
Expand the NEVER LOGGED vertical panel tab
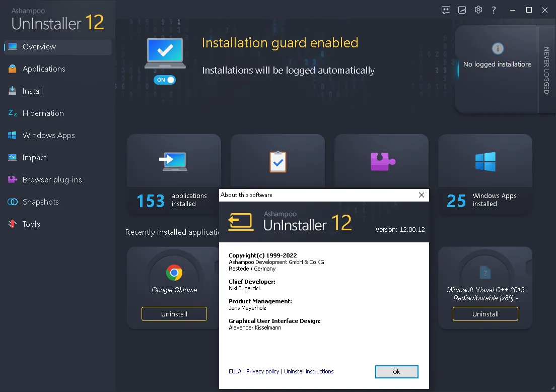coord(546,70)
